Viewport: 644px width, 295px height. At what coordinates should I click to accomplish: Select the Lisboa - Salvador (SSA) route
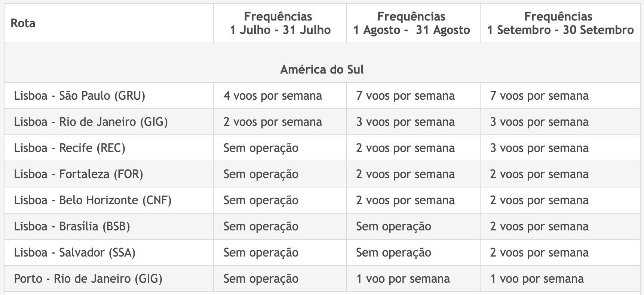click(75, 252)
